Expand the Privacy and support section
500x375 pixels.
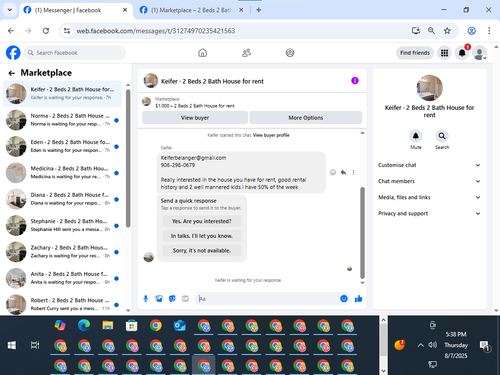pyautogui.click(x=429, y=213)
